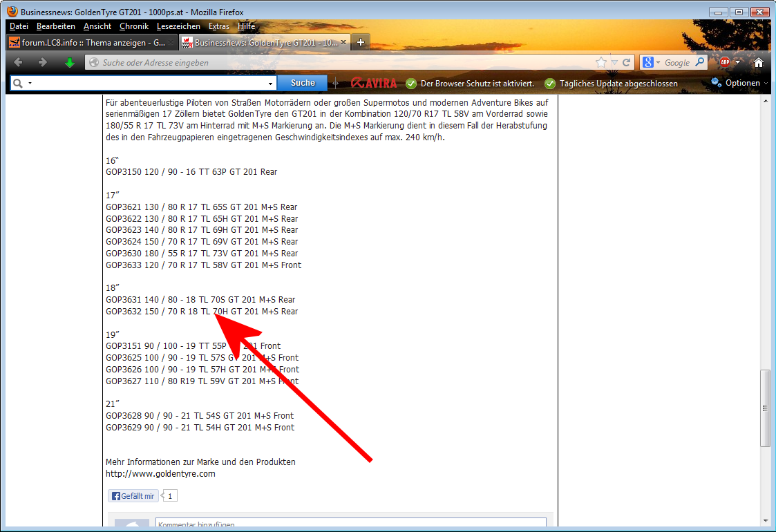Open downloads with the green arrow icon
Screen dimensions: 776x532
(69, 62)
